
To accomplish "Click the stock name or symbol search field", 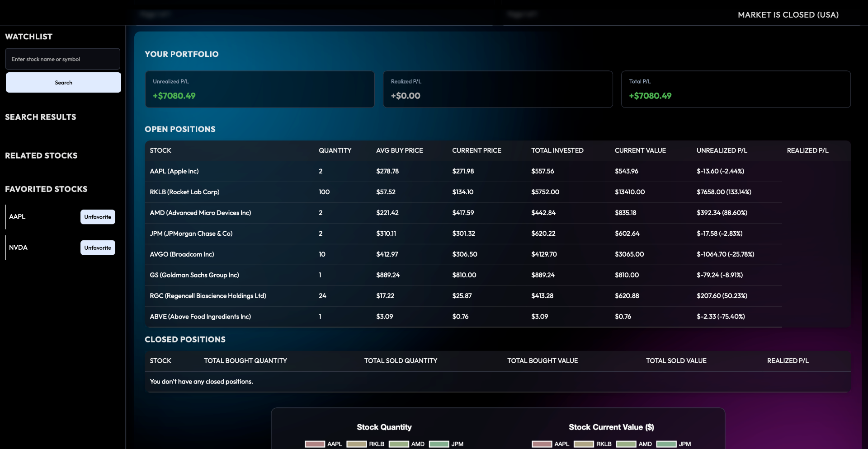I will (62, 59).
